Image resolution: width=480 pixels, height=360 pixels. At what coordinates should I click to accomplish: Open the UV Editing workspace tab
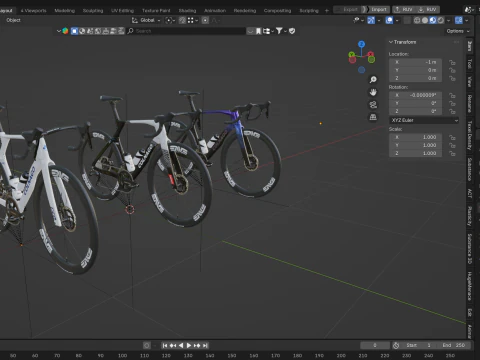point(122,11)
